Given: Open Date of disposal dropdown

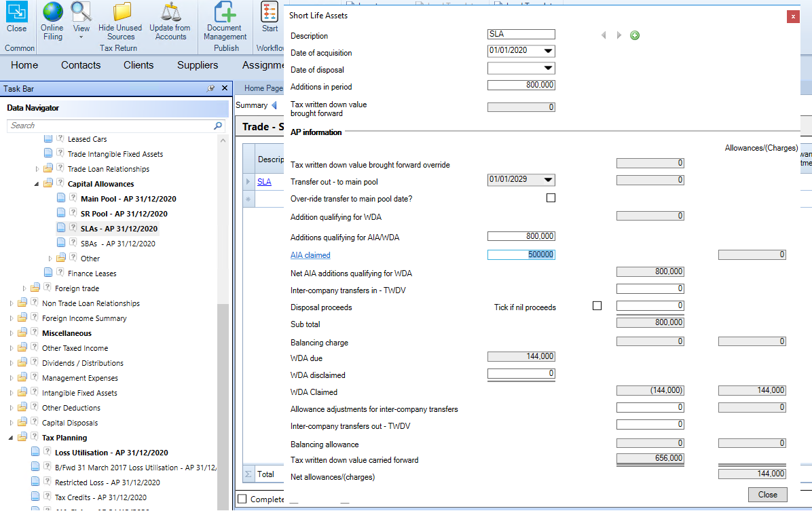Looking at the screenshot, I should (548, 68).
